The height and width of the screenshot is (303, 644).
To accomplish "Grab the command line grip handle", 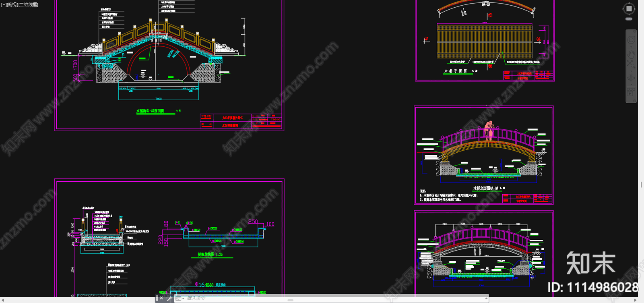I will [x=157, y=298].
